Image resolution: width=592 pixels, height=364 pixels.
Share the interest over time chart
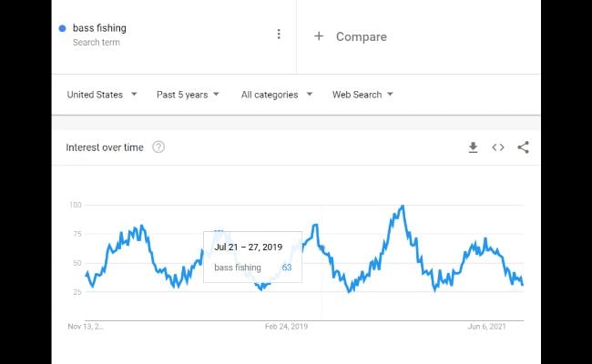pyautogui.click(x=523, y=147)
